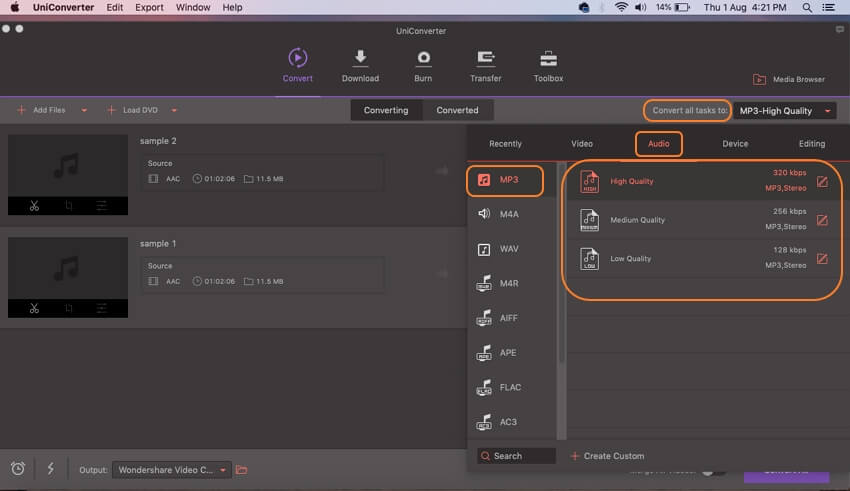The height and width of the screenshot is (491, 850).
Task: Trim sample 2 with scissors icon
Action: pos(34,205)
